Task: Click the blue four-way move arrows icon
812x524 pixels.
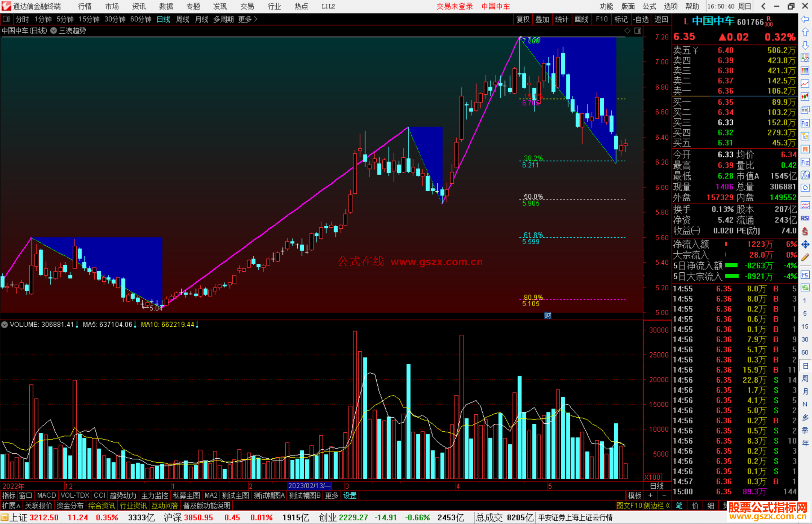Action: tap(805, 245)
